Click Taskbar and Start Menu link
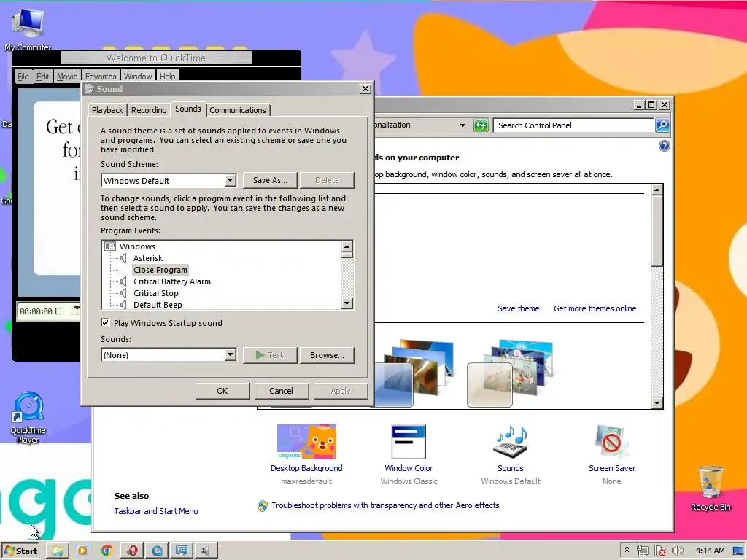747x560 pixels. [156, 511]
